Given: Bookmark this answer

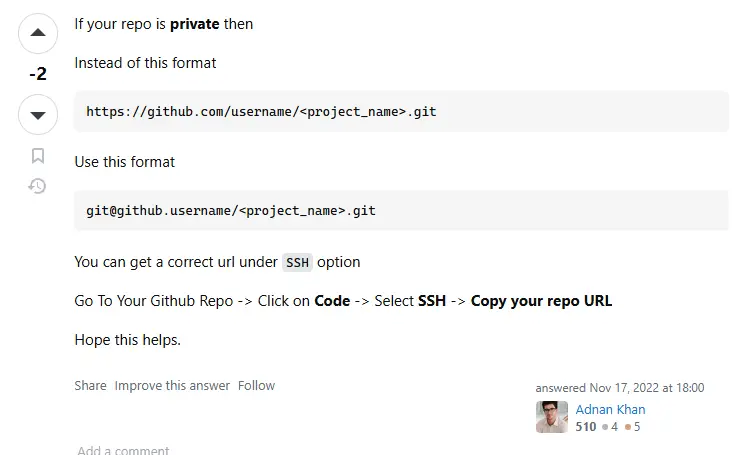Looking at the screenshot, I should coord(38,155).
